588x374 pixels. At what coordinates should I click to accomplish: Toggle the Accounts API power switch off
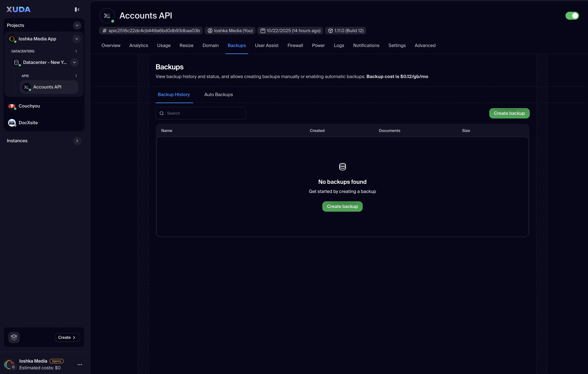[x=572, y=16]
